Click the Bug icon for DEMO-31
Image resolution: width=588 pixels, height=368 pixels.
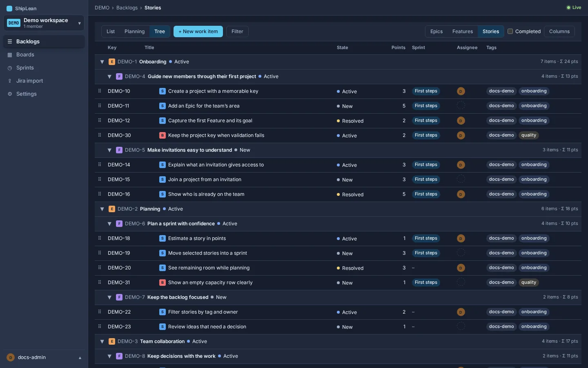click(x=163, y=283)
